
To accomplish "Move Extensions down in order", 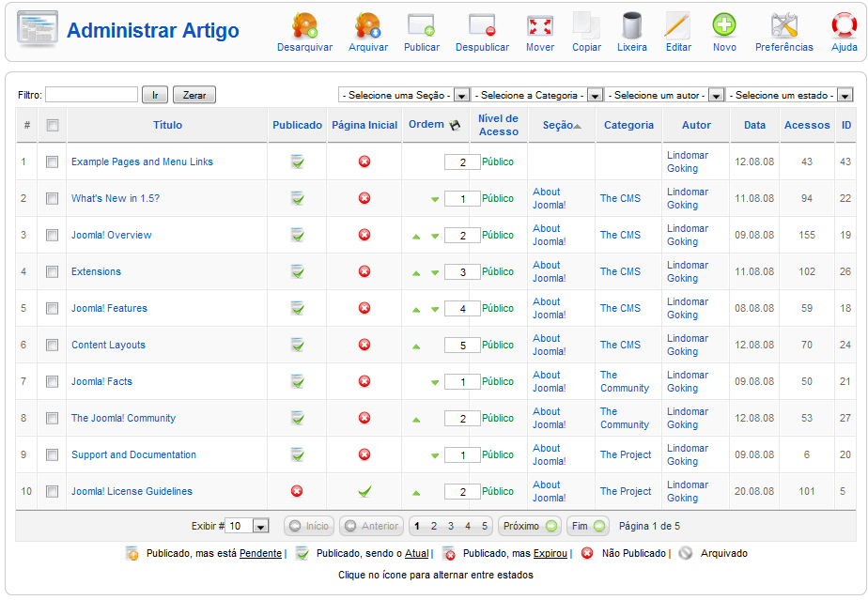I will pos(435,273).
